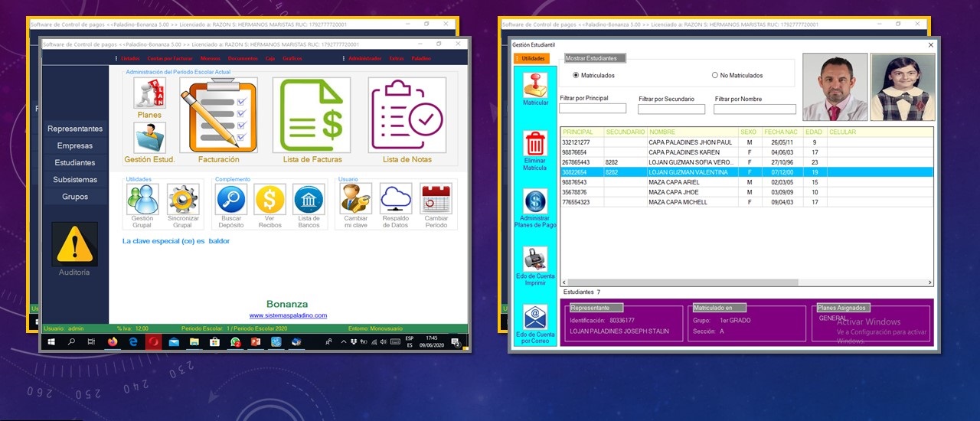Open the Administrador menu

pos(364,58)
